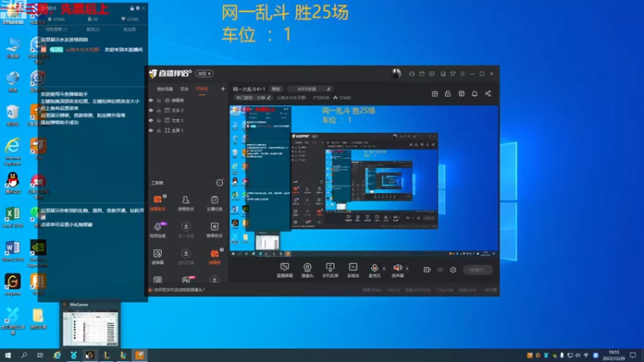The height and width of the screenshot is (362, 644).
Task: Click the record video icon in the bottom bar
Action: coord(427,269)
